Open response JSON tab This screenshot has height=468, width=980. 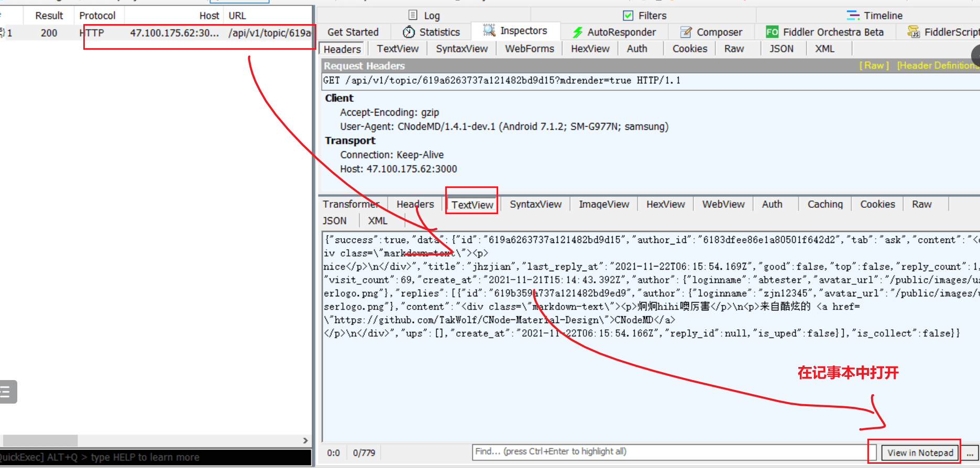point(335,221)
